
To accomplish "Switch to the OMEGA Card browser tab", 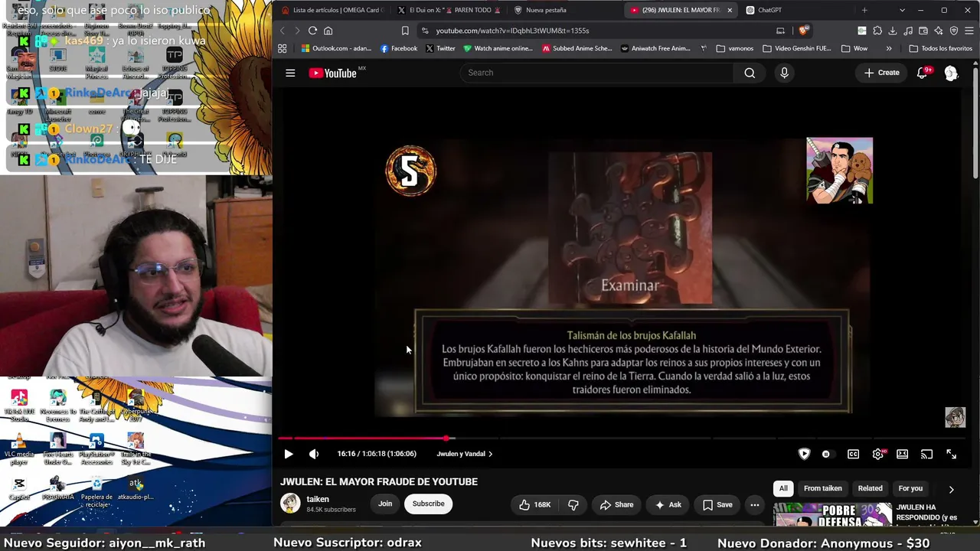I will [332, 10].
